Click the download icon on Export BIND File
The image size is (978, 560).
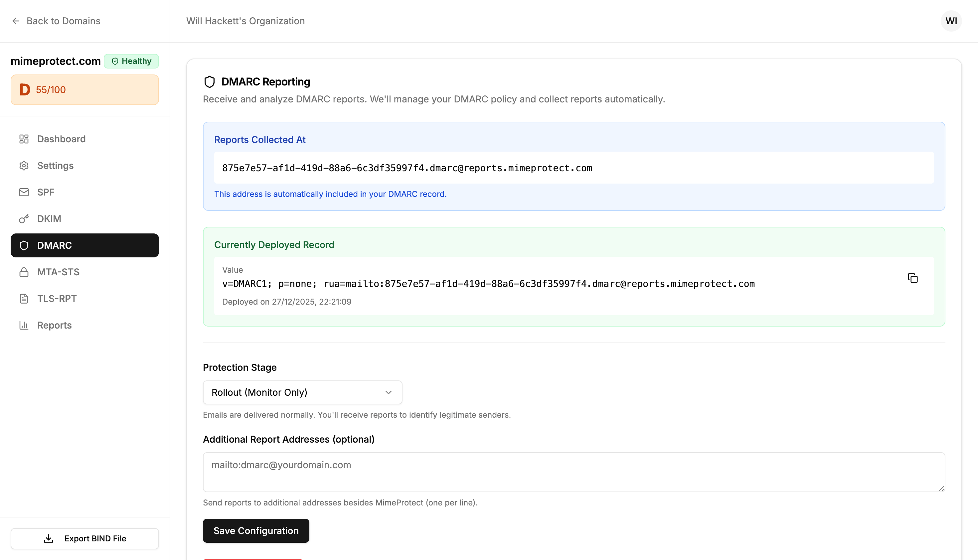pos(49,538)
